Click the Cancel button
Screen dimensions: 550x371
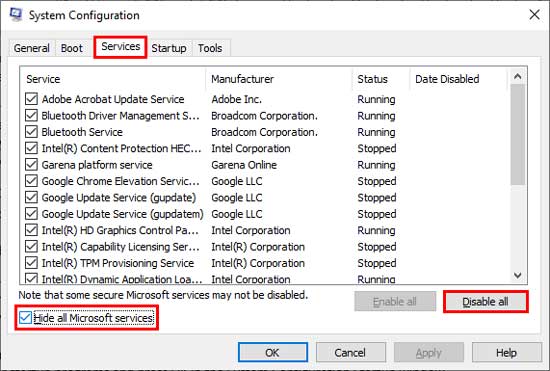[x=350, y=352]
